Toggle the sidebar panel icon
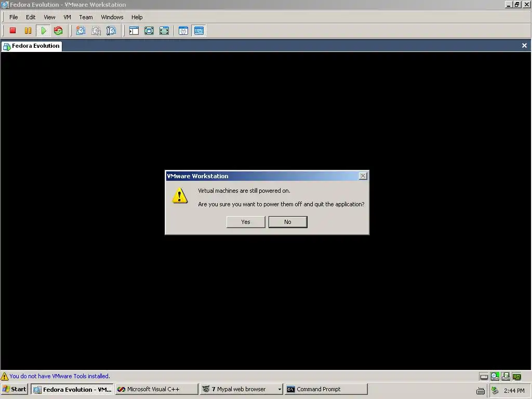 pyautogui.click(x=134, y=31)
